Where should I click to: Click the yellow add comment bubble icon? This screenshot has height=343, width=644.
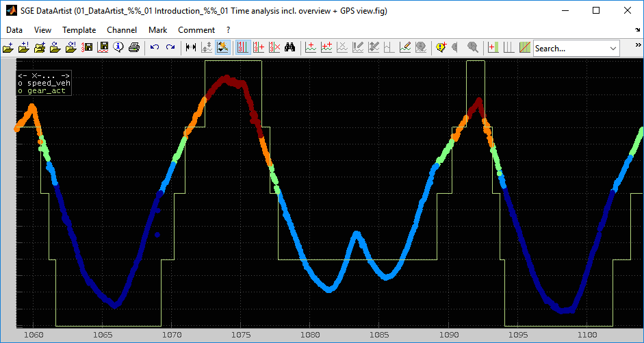441,47
